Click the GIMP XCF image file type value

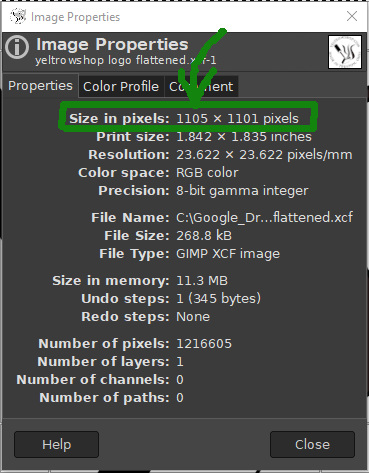pyautogui.click(x=228, y=254)
